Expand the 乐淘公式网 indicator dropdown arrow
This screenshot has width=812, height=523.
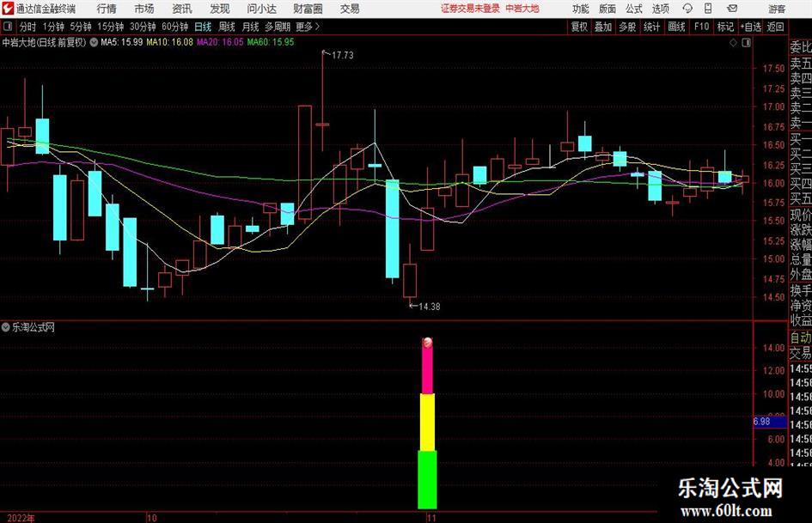6,327
